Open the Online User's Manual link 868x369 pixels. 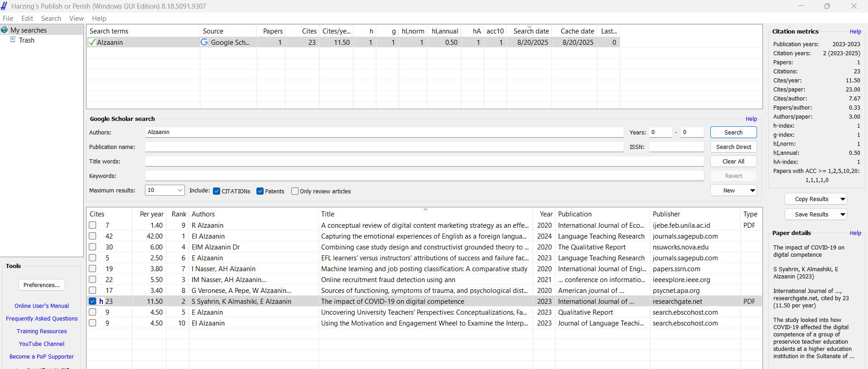tap(42, 306)
